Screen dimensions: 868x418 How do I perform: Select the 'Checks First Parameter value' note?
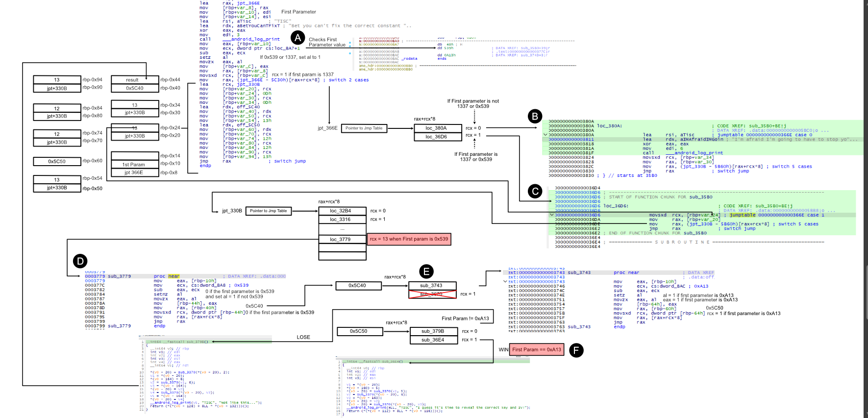(327, 42)
